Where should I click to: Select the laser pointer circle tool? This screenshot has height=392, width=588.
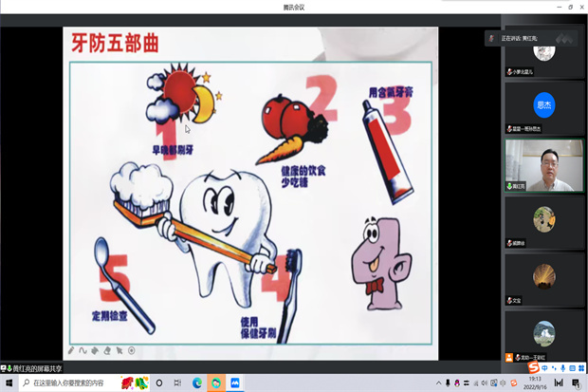click(132, 350)
